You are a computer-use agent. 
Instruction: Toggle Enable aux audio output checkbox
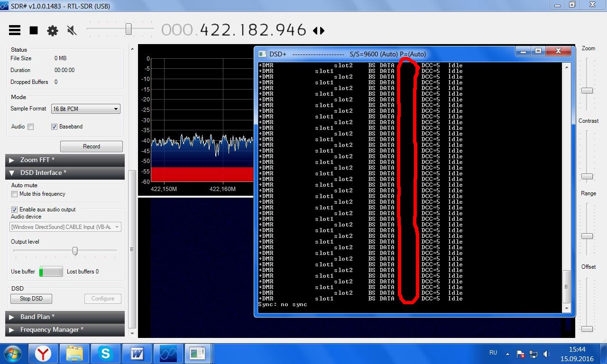click(14, 209)
